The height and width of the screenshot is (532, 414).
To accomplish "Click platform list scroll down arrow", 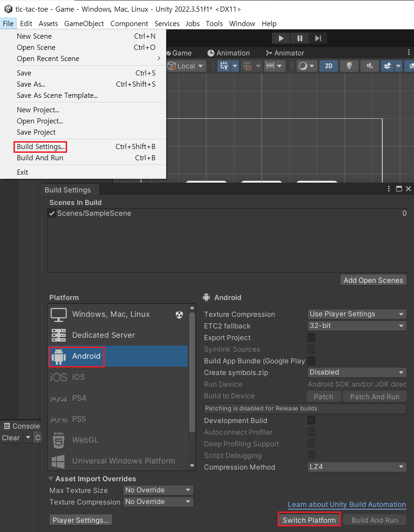I will point(192,466).
